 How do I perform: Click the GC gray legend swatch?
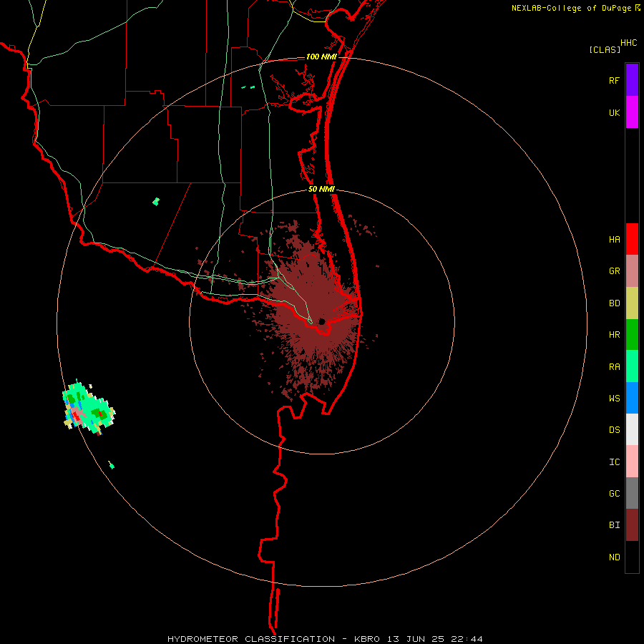click(x=632, y=493)
